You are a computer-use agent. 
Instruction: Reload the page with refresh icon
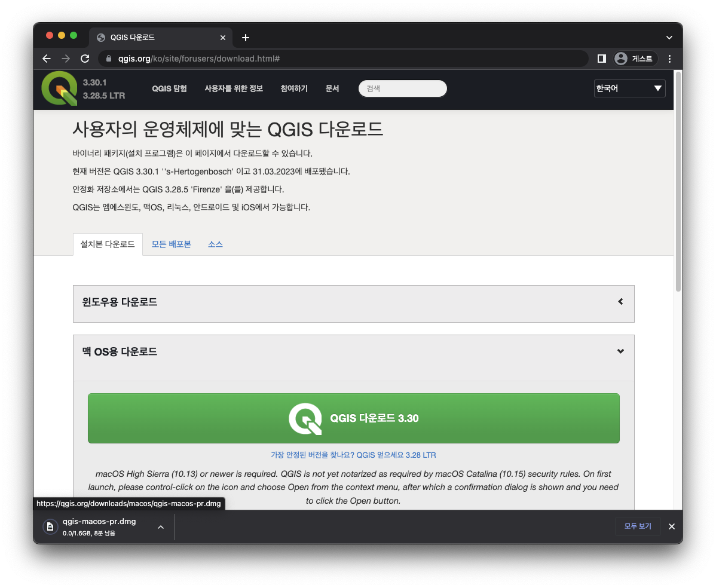pyautogui.click(x=85, y=59)
